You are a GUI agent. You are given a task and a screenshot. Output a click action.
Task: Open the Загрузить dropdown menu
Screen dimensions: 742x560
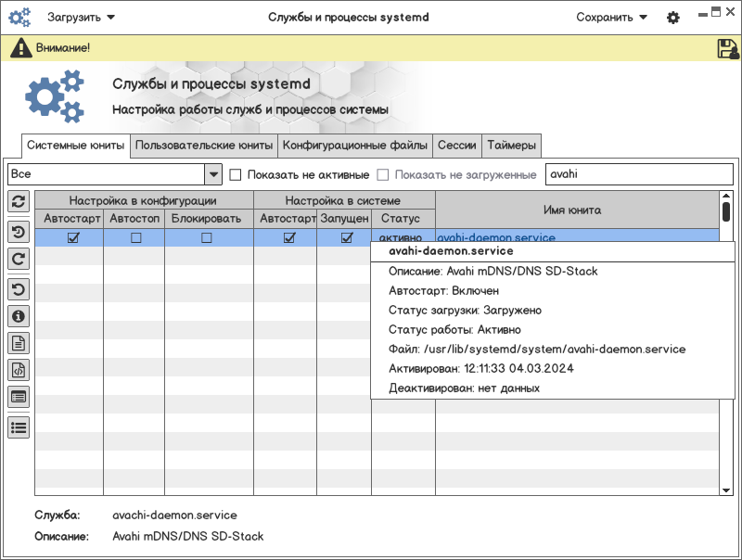click(82, 17)
